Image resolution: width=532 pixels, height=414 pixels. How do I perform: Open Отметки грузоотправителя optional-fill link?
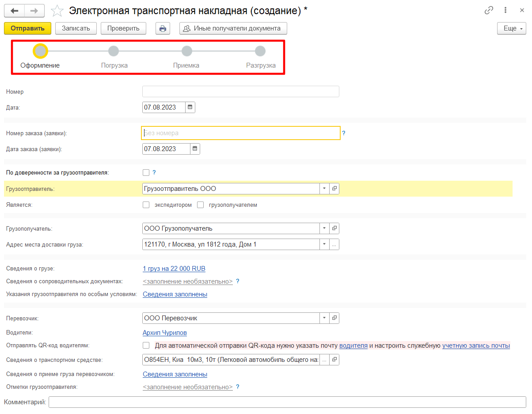click(188, 387)
